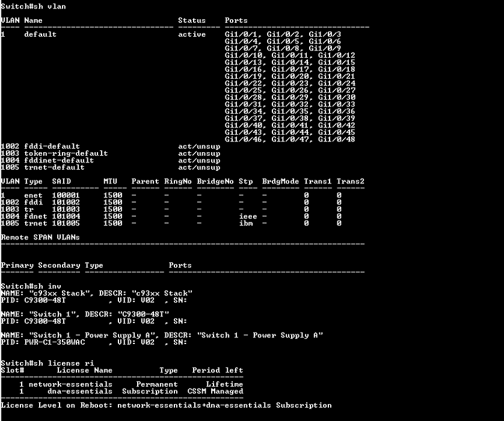The width and height of the screenshot is (504, 421).
Task: Click the default VLAN's 'active' status
Action: pyautogui.click(x=192, y=34)
